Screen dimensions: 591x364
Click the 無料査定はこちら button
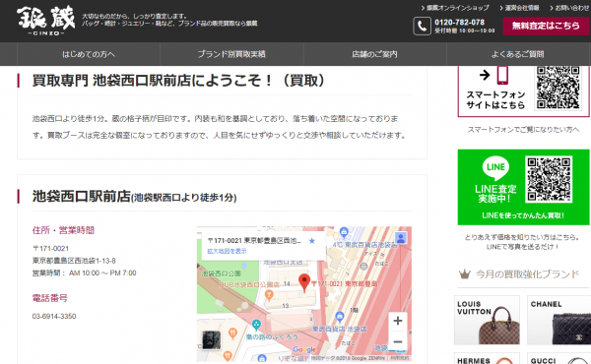[546, 26]
